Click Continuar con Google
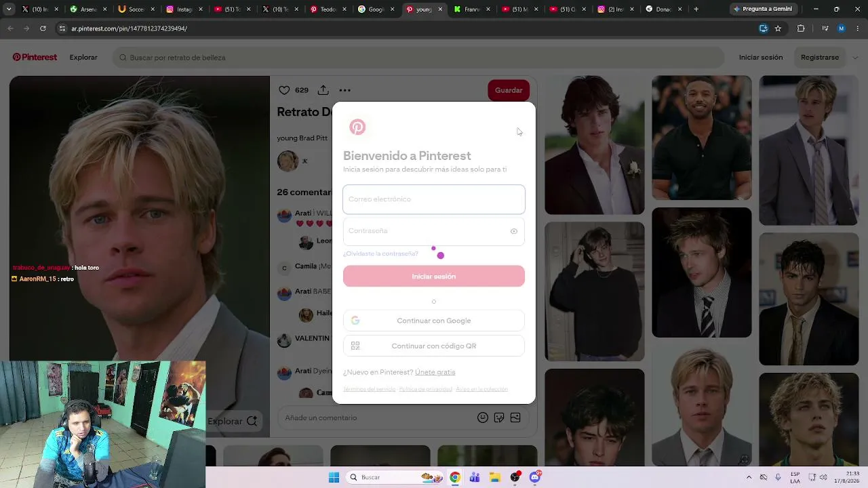 pos(434,321)
